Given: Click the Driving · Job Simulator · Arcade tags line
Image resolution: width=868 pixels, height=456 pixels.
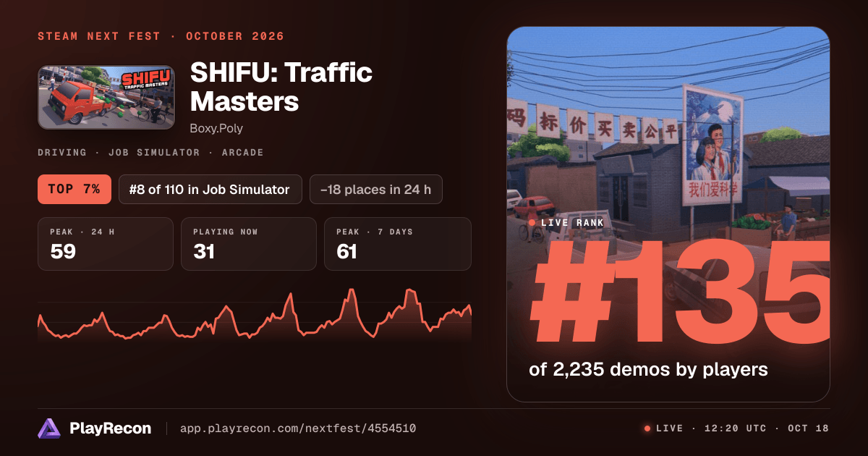Looking at the screenshot, I should click(150, 153).
